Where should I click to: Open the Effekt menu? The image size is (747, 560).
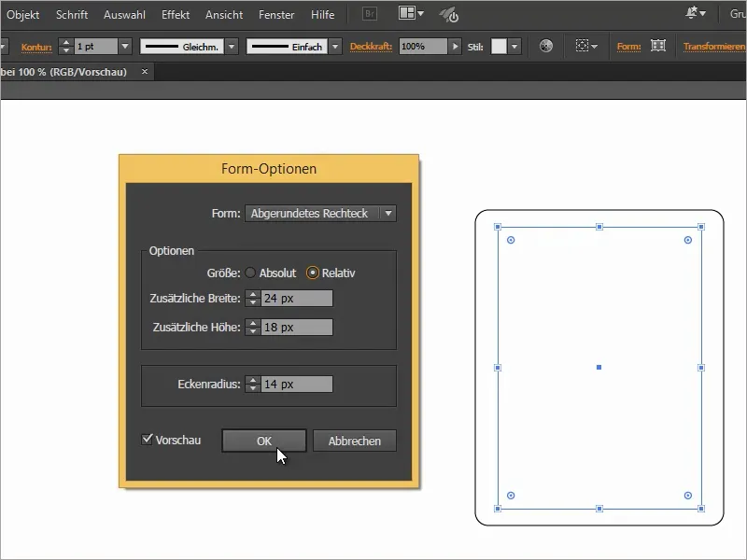[x=176, y=15]
